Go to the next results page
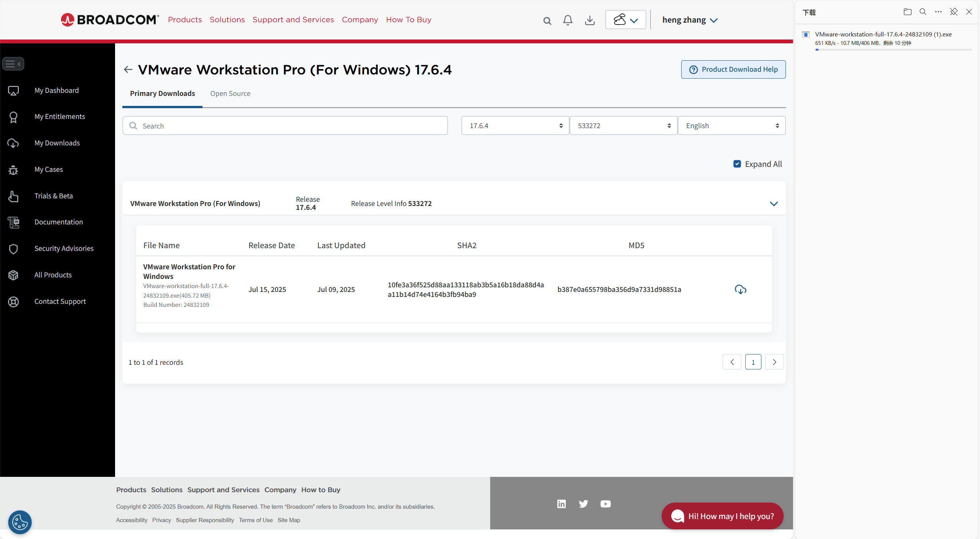 (774, 362)
